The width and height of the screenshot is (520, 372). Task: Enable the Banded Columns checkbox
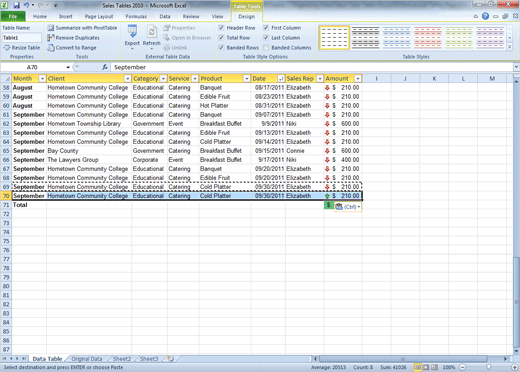(x=266, y=48)
